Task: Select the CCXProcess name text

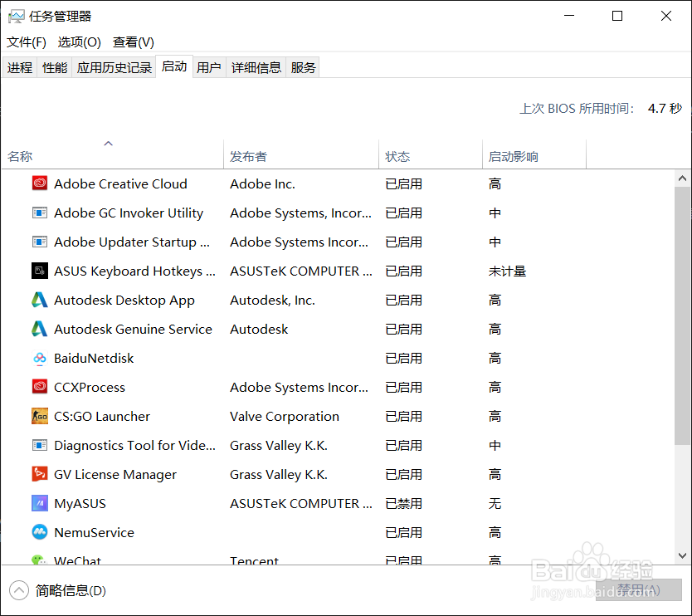Action: (90, 387)
